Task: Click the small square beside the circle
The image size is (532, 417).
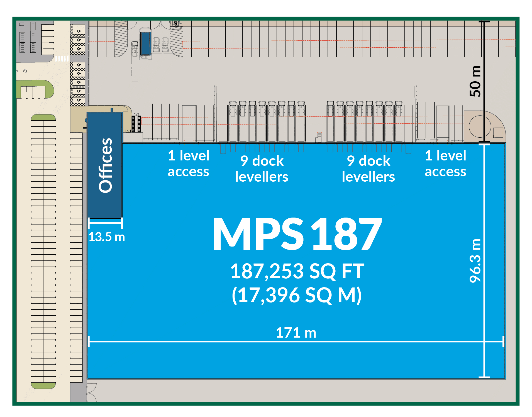Action: click(498, 133)
